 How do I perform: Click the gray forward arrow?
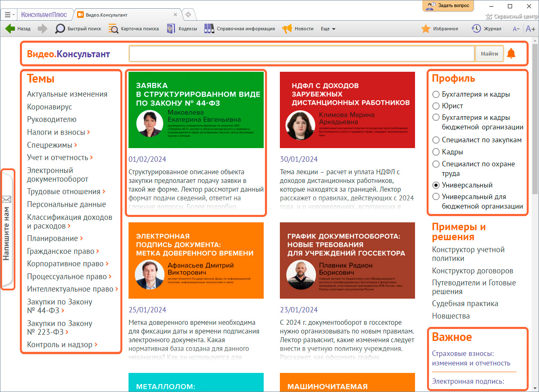click(42, 29)
